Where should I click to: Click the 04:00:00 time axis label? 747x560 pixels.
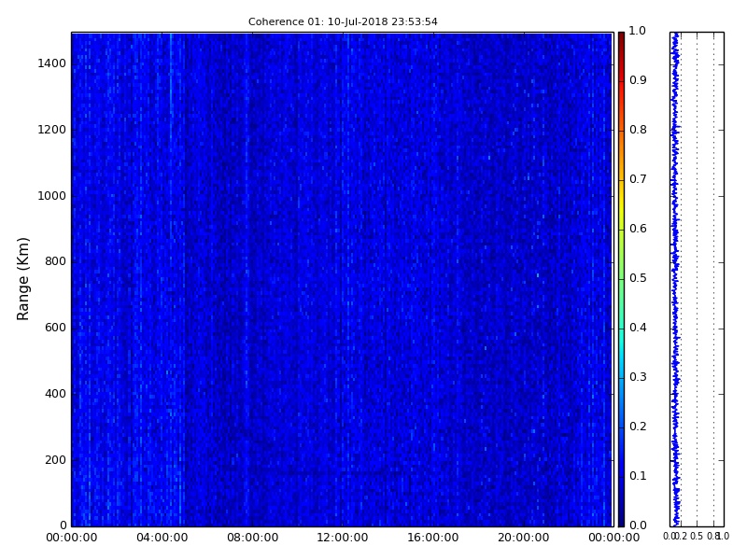click(162, 538)
